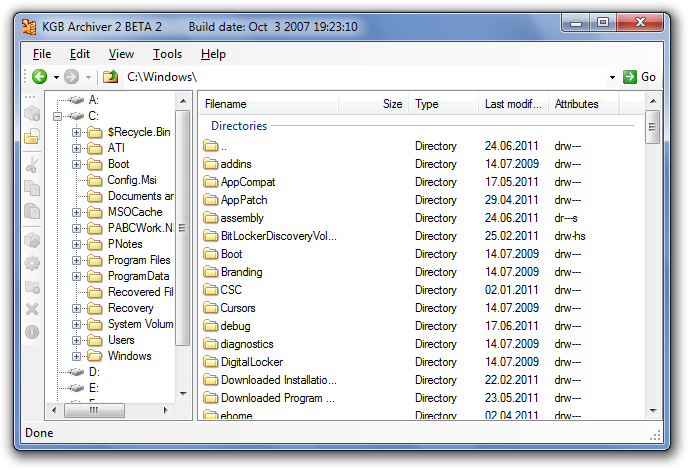Expand the Program Files tree node

76,260
